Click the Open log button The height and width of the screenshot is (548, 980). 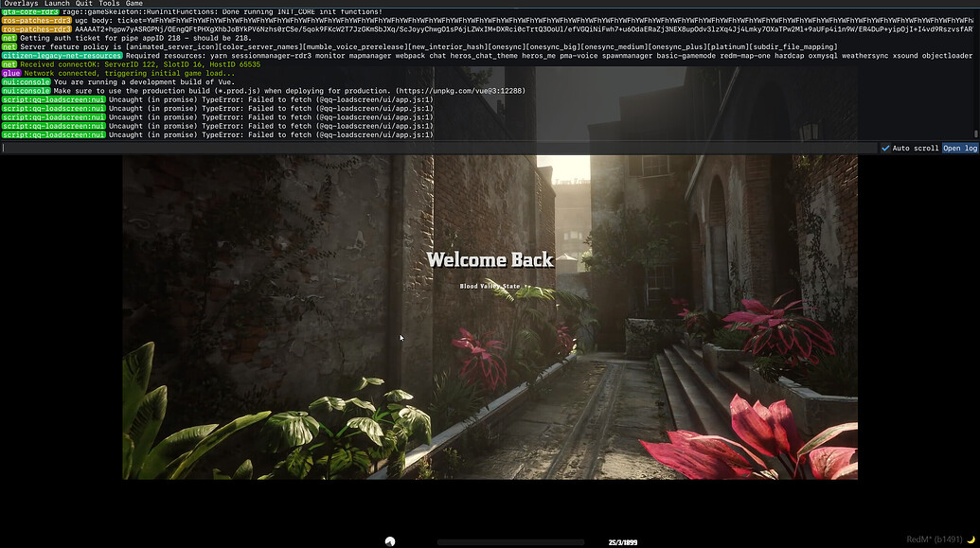click(x=959, y=148)
